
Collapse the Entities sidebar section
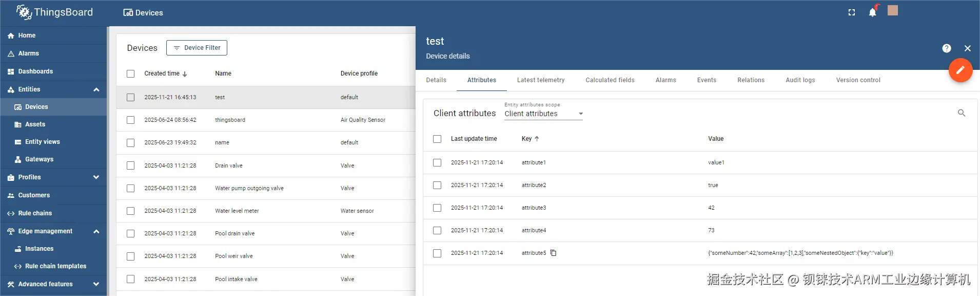[96, 89]
